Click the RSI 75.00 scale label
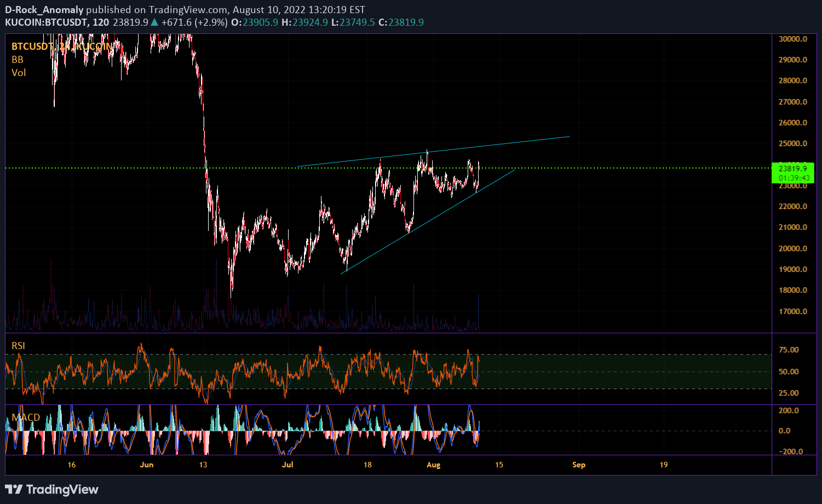 click(789, 350)
